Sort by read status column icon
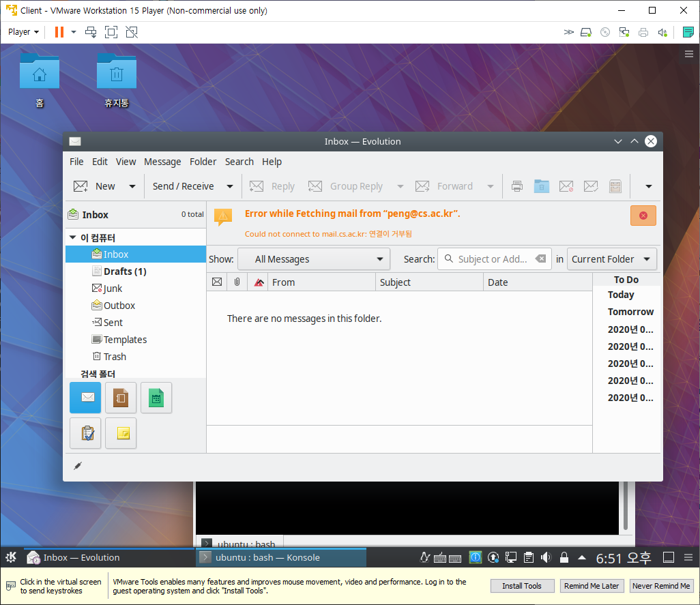700x605 pixels. [217, 282]
